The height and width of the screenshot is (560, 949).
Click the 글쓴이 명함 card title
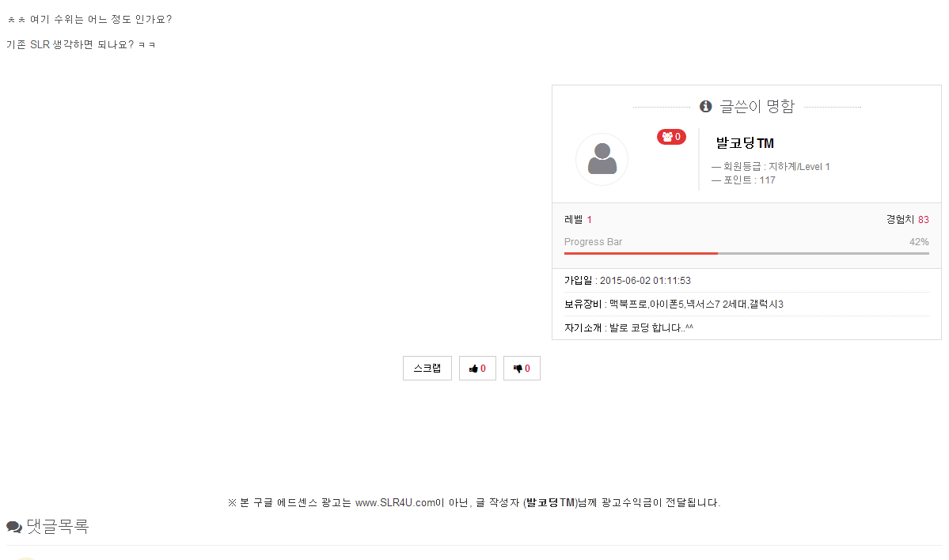pos(757,107)
